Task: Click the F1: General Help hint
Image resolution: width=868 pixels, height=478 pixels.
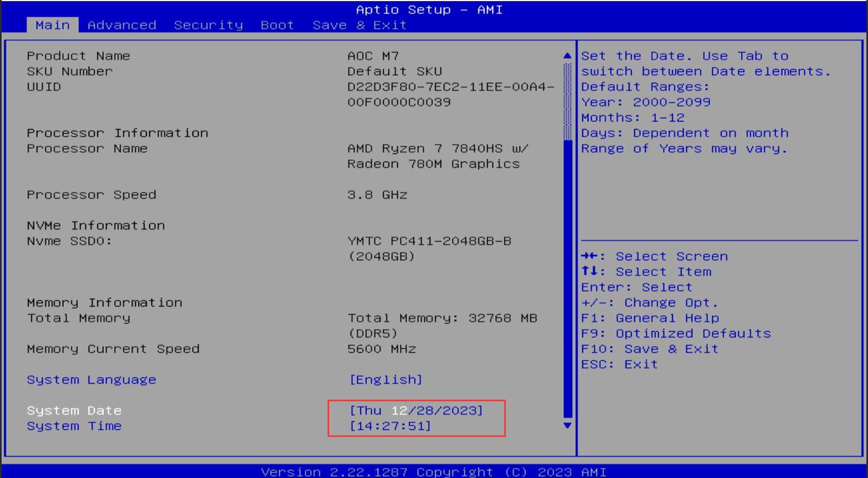Action: coord(650,318)
